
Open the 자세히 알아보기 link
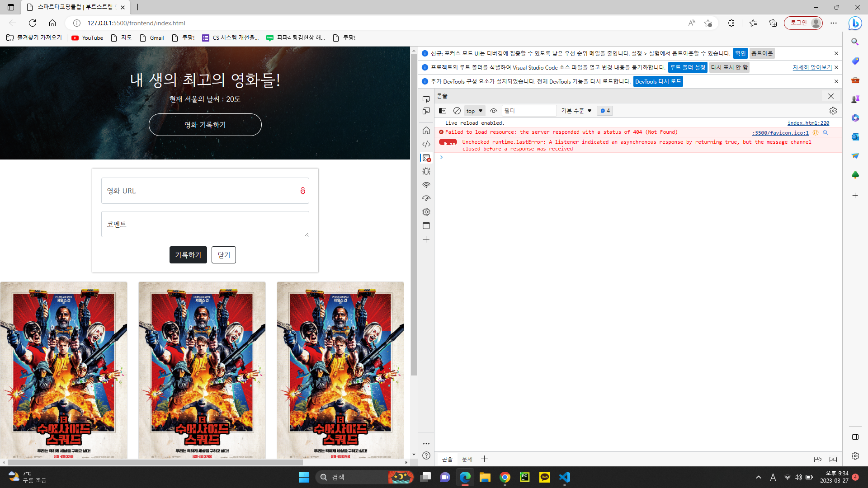(x=812, y=67)
